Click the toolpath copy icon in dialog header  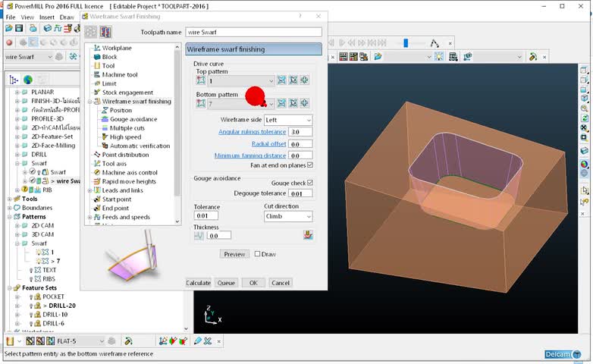[105, 32]
